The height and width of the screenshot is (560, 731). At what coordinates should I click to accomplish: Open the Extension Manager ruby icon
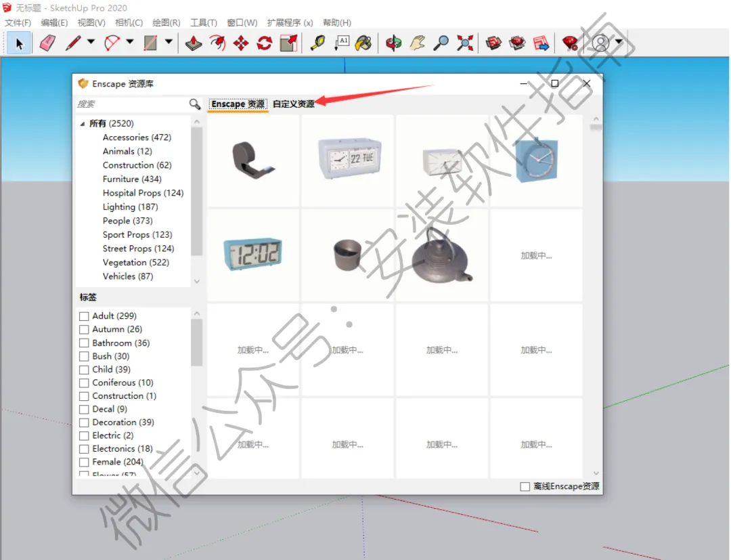pos(570,43)
